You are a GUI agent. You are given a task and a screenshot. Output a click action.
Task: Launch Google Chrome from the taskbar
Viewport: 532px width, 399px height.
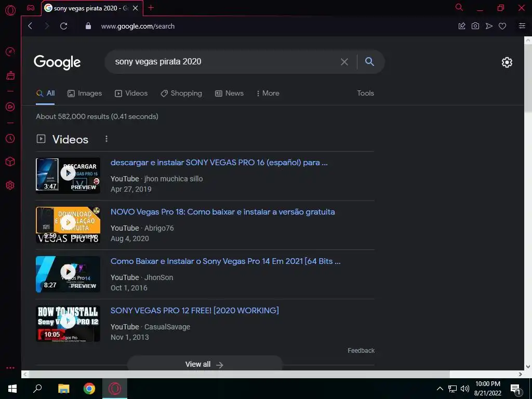point(89,389)
